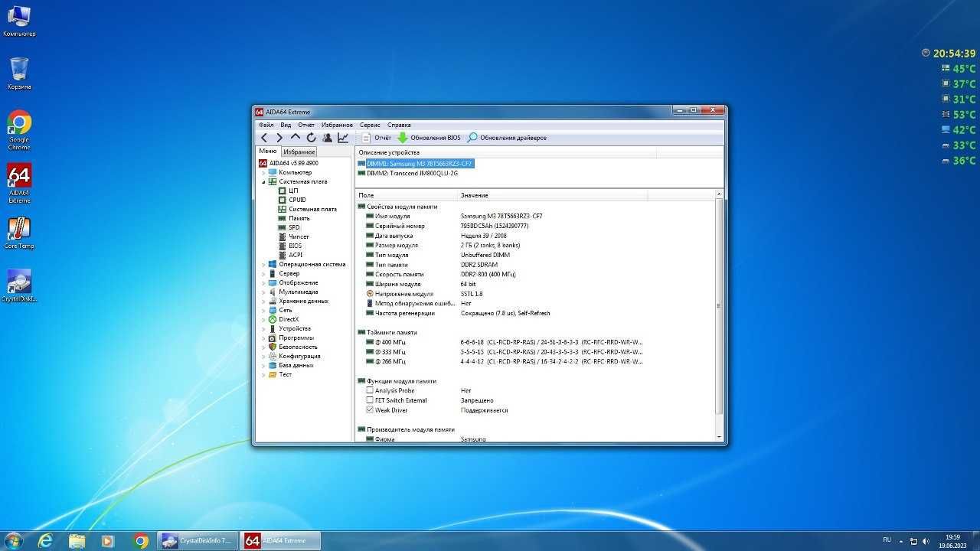Toggle the Analysis Probe checkbox
980x551 pixels.
(x=370, y=390)
